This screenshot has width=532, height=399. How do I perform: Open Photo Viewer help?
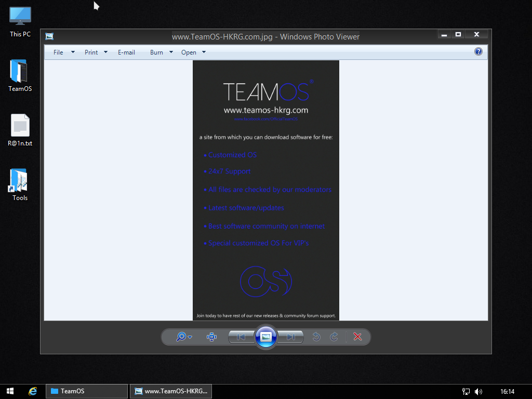pyautogui.click(x=478, y=51)
